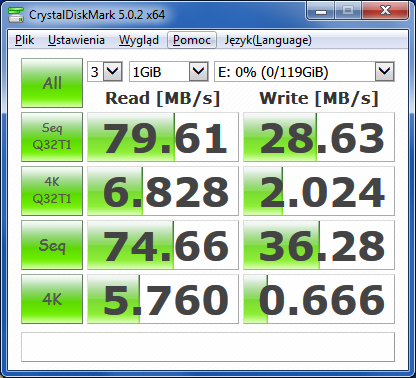The height and width of the screenshot is (378, 416).
Task: Run all benchmarks with the All button
Action: [52, 83]
